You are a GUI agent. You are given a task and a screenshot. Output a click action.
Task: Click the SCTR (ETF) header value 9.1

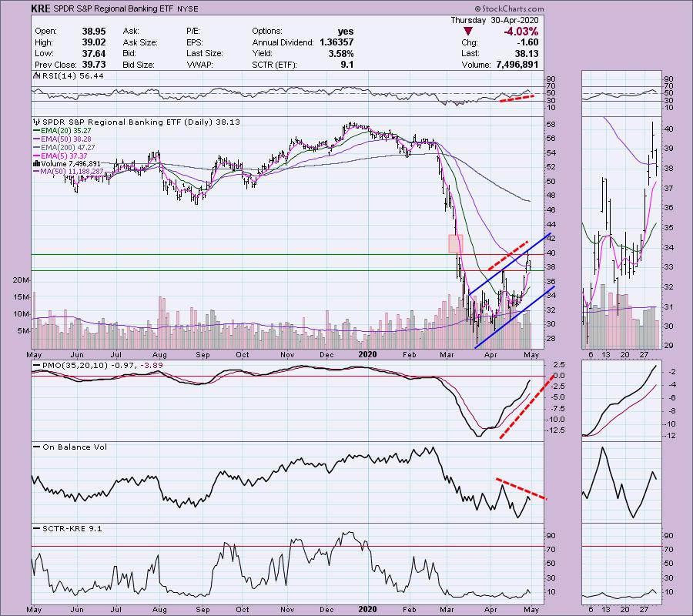pyautogui.click(x=347, y=65)
